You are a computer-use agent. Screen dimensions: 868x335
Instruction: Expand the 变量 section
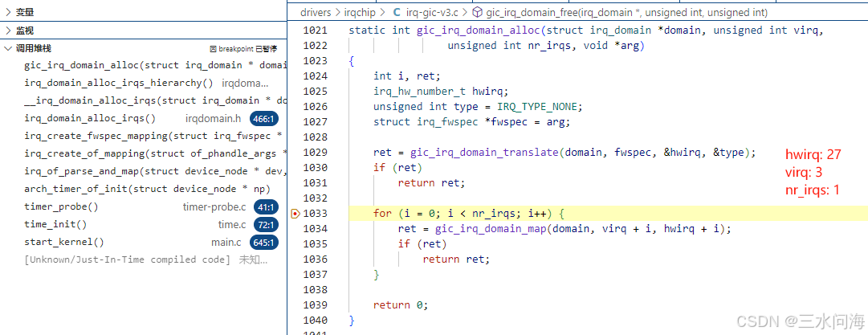(8, 12)
